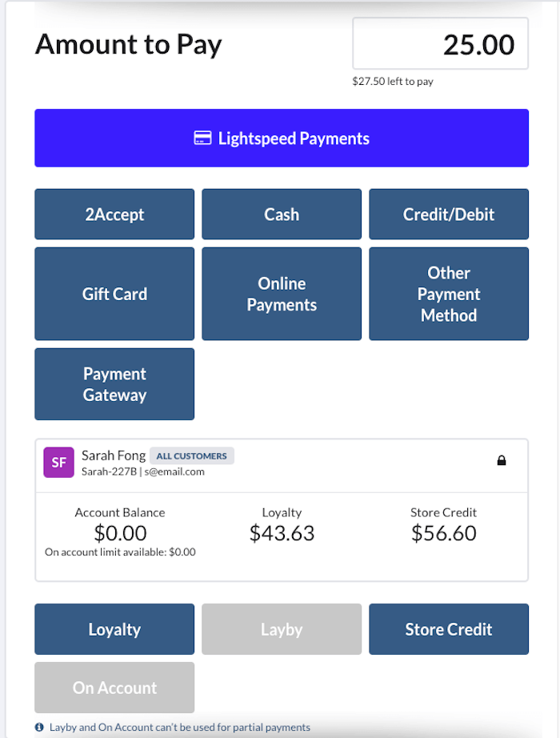This screenshot has width=560, height=738.
Task: Edit the Amount to Pay field
Action: coord(440,44)
